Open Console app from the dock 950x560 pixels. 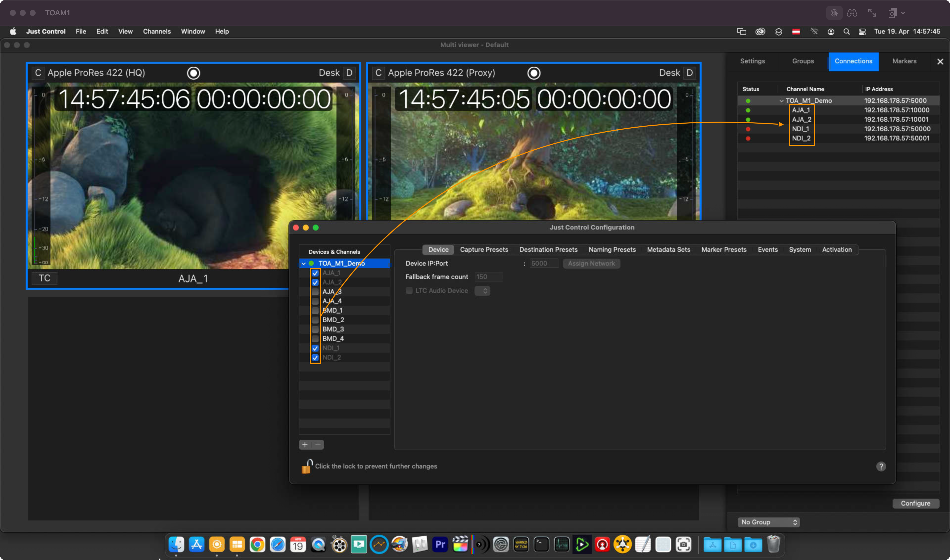pos(521,544)
